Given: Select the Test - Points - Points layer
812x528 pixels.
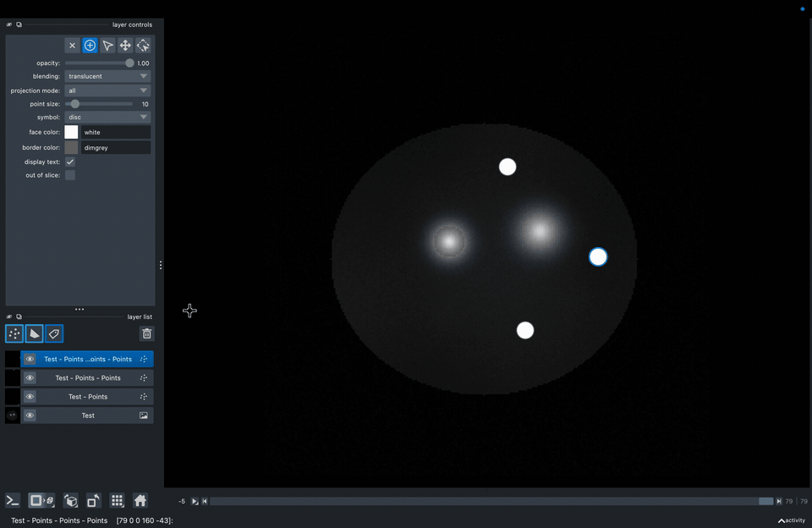Looking at the screenshot, I should point(87,378).
